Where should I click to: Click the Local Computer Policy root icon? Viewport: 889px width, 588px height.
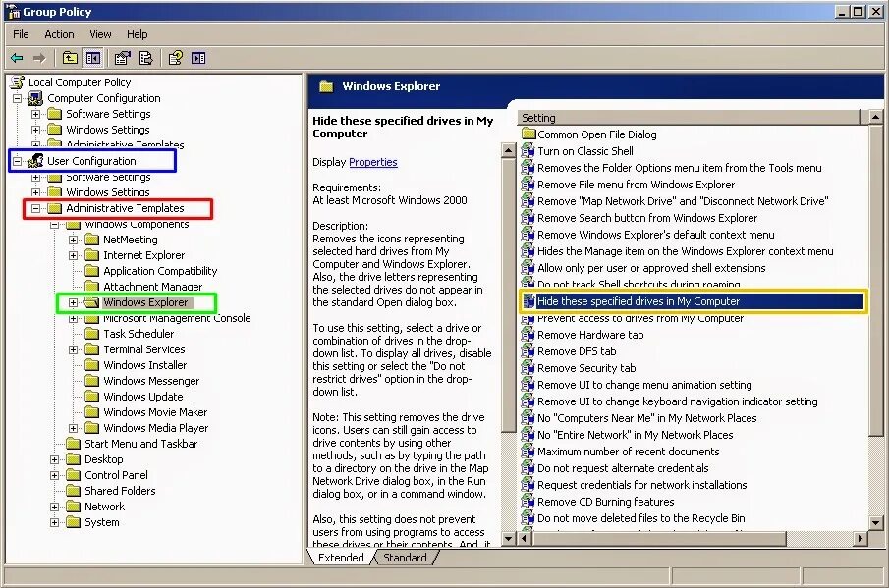(18, 82)
